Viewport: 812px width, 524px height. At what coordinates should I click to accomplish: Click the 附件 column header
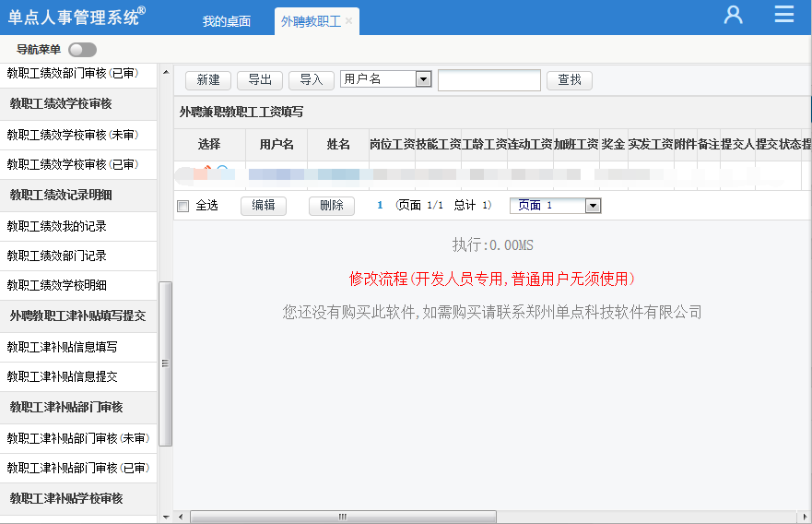point(685,145)
